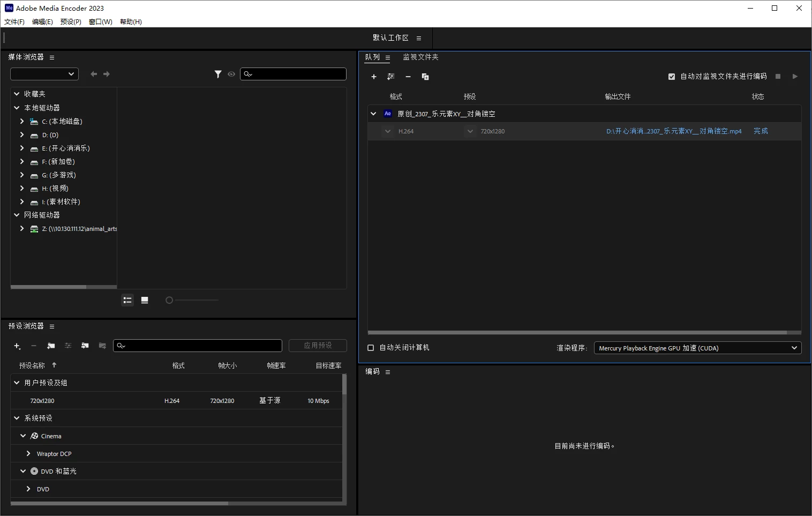This screenshot has width=812, height=516.
Task: Collapse the local drives node
Action: (x=17, y=108)
